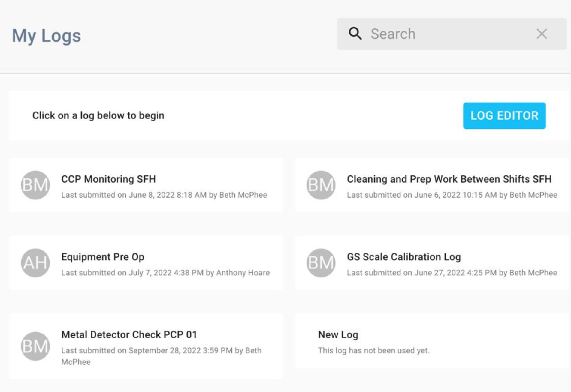571x392 pixels.
Task: Clear the search with the X icon
Action: click(542, 34)
